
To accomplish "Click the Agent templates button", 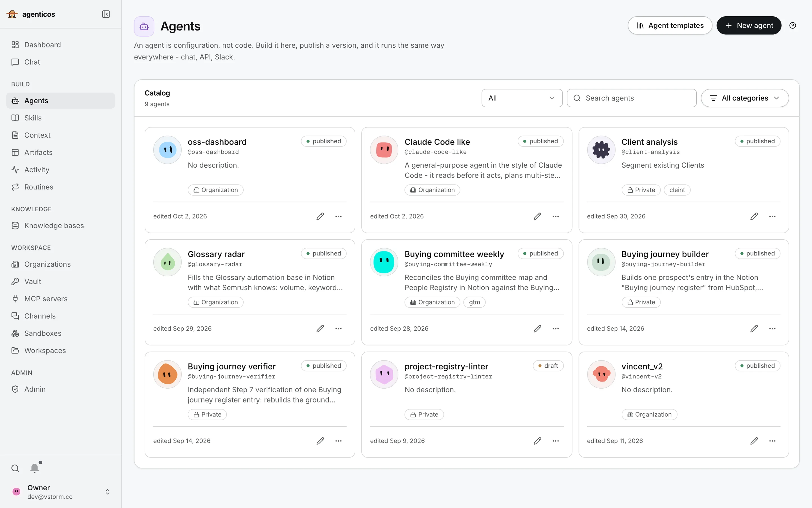I will 670,25.
